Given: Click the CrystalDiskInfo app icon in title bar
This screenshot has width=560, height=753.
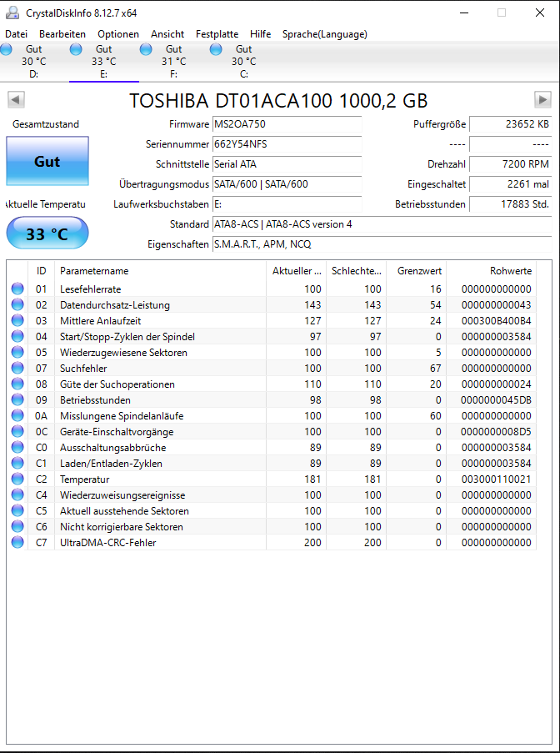Looking at the screenshot, I should tap(12, 13).
